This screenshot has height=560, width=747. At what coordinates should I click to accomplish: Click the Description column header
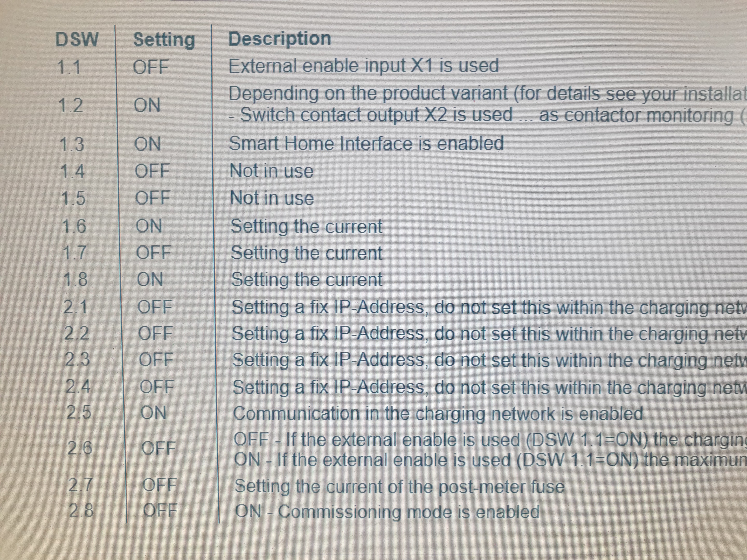tap(280, 38)
